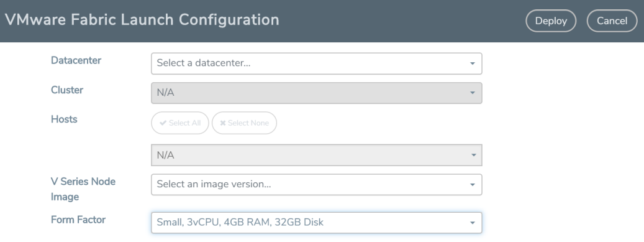This screenshot has width=644, height=242.
Task: Click Select None hosts button
Action: pos(245,123)
